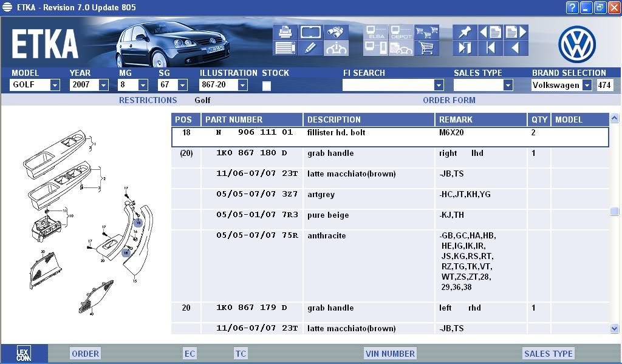This screenshot has height=364, width=622.
Task: Open the MODEL dropdown showing GOLF
Action: click(x=55, y=85)
